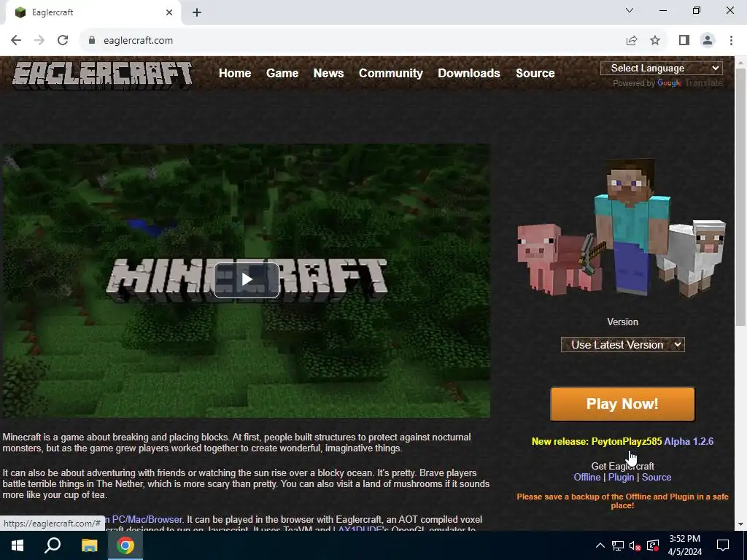Go back to the previous page
Viewport: 747px width, 560px height.
(x=16, y=41)
